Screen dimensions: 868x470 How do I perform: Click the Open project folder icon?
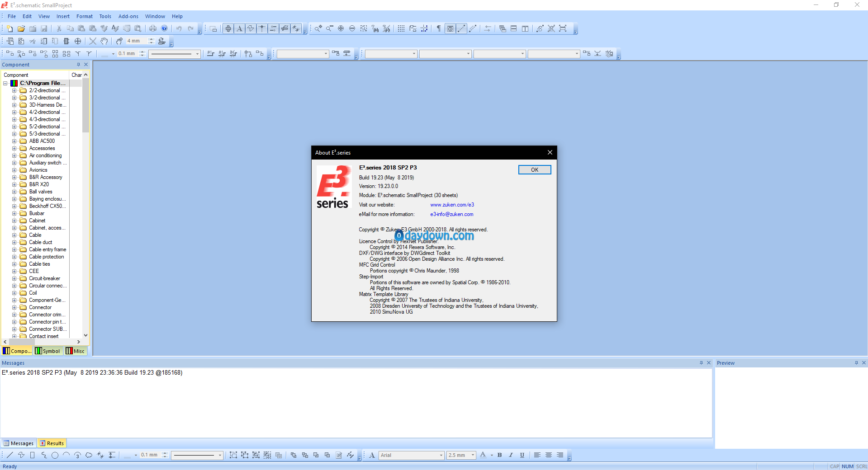[x=21, y=28]
